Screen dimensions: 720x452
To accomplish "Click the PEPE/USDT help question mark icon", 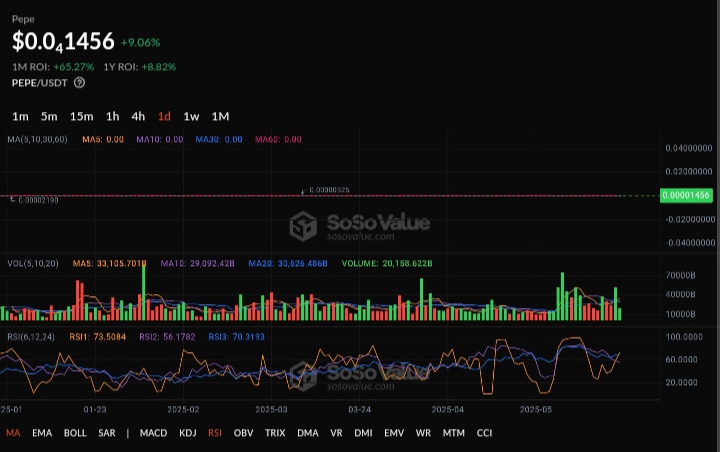I will coord(79,83).
